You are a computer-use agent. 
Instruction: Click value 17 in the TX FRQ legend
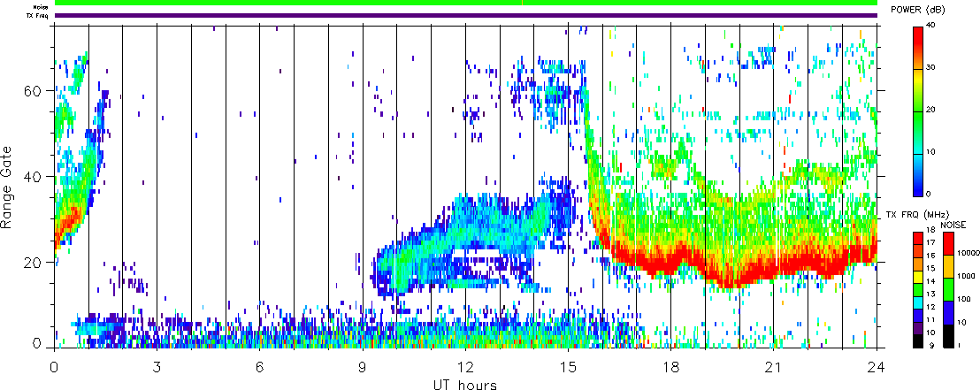930,242
